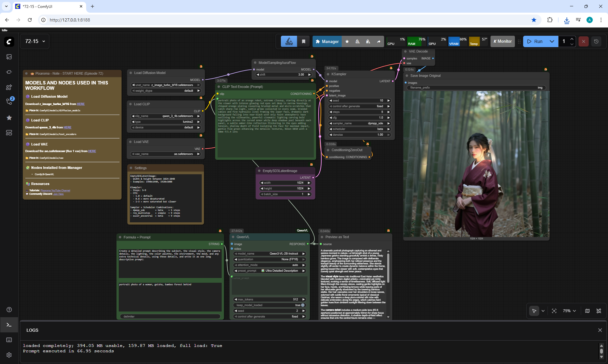Viewport: 608px width, 364px height.
Task: Toggle link visibility icon
Action: pos(598,311)
